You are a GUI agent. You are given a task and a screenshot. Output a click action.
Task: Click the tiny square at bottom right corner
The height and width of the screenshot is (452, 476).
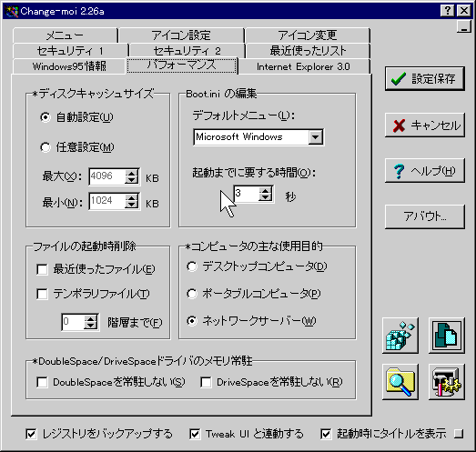tap(459, 434)
